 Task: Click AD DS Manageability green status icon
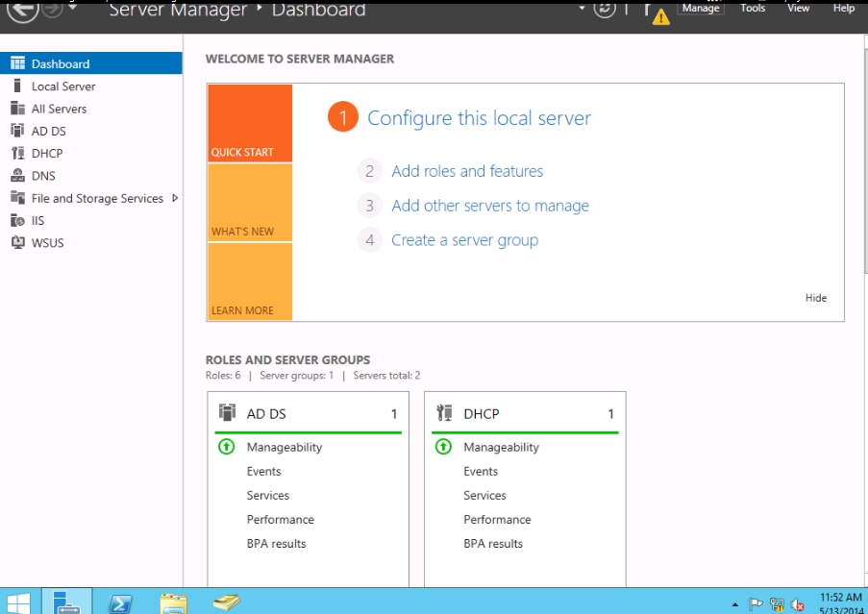coord(227,447)
